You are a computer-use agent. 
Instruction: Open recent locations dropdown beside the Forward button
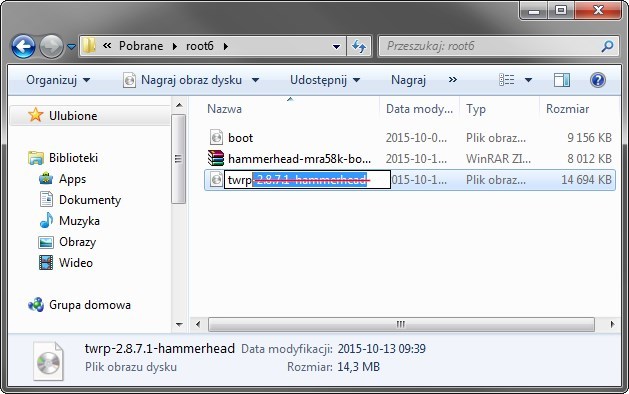[x=71, y=47]
